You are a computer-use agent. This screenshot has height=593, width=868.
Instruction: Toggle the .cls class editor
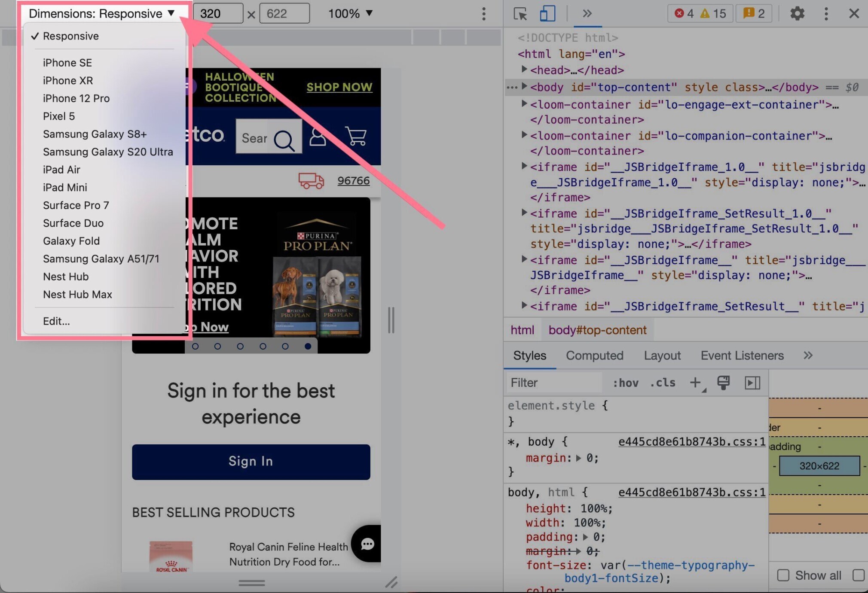coord(663,383)
